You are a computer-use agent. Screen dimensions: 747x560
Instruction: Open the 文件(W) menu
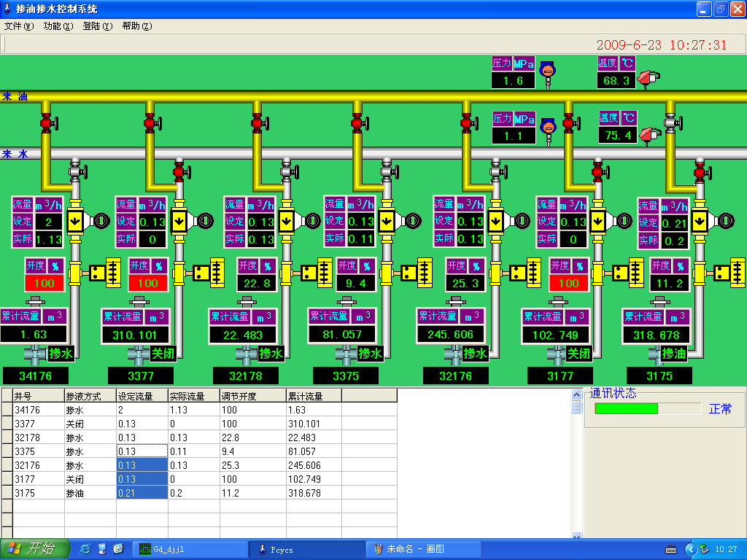[x=19, y=26]
